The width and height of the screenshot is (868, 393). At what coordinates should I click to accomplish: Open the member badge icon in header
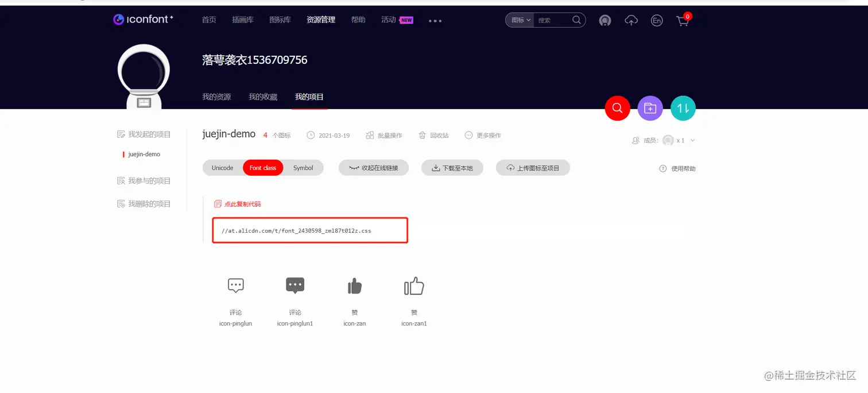coord(605,20)
